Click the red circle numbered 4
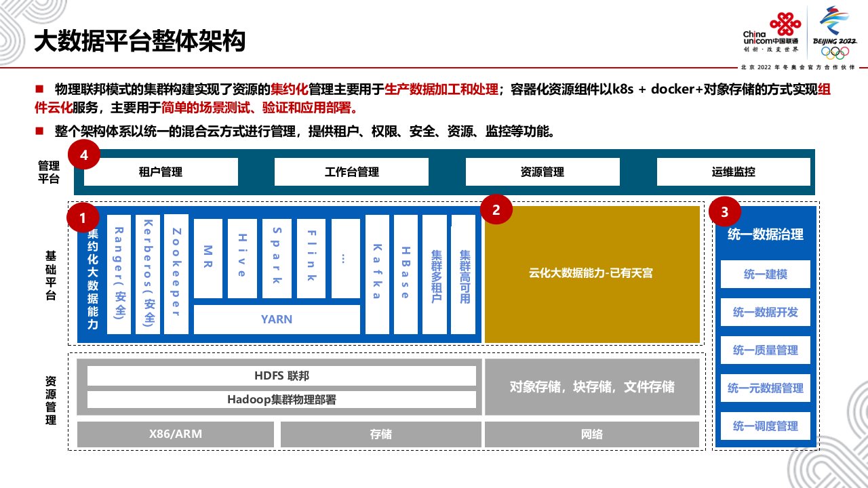This screenshot has width=868, height=488. (84, 155)
